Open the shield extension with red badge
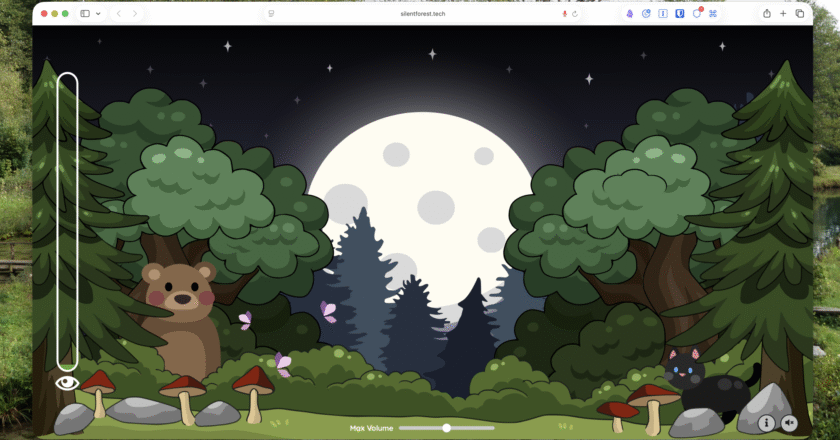Viewport: 840px width, 440px height. 697,13
